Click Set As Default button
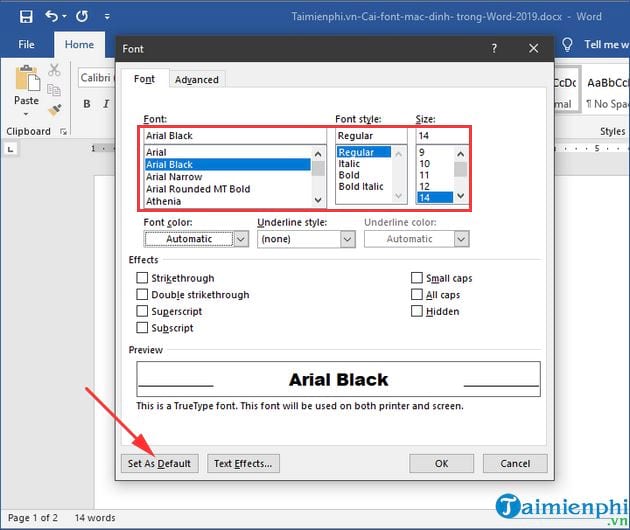 point(160,463)
